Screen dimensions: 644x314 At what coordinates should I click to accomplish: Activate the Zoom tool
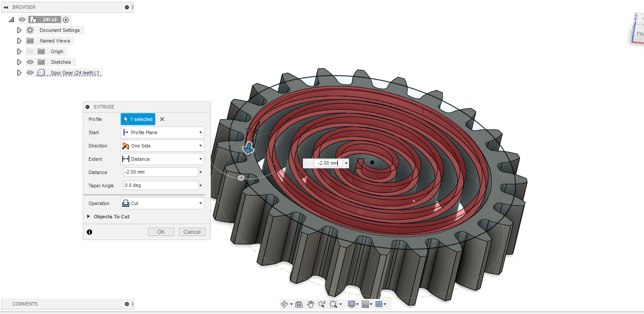pos(322,304)
